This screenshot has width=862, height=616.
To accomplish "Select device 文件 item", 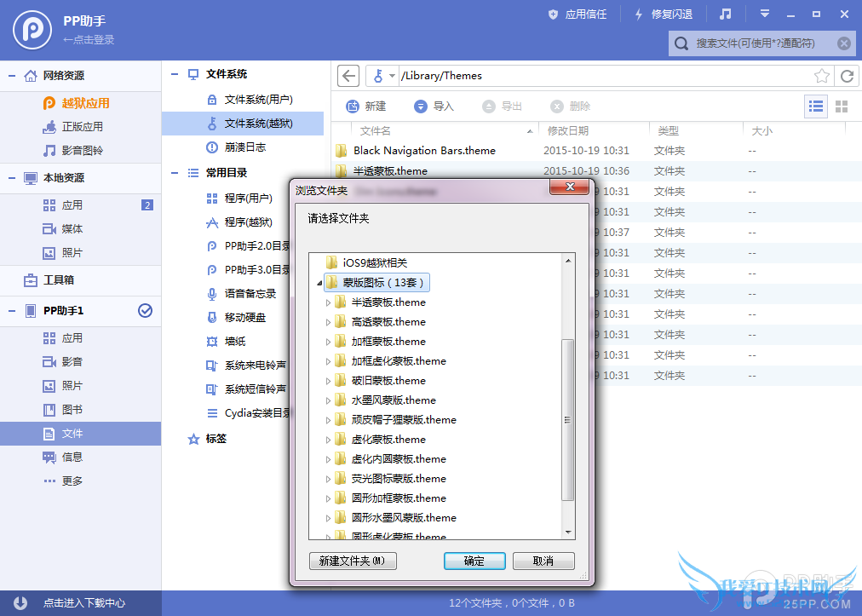I will 80,434.
